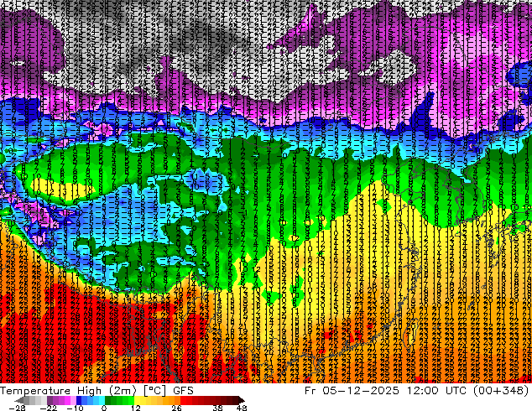The height and width of the screenshot is (411, 532).
Task: Click the '12' legend value
Action: coord(136,408)
